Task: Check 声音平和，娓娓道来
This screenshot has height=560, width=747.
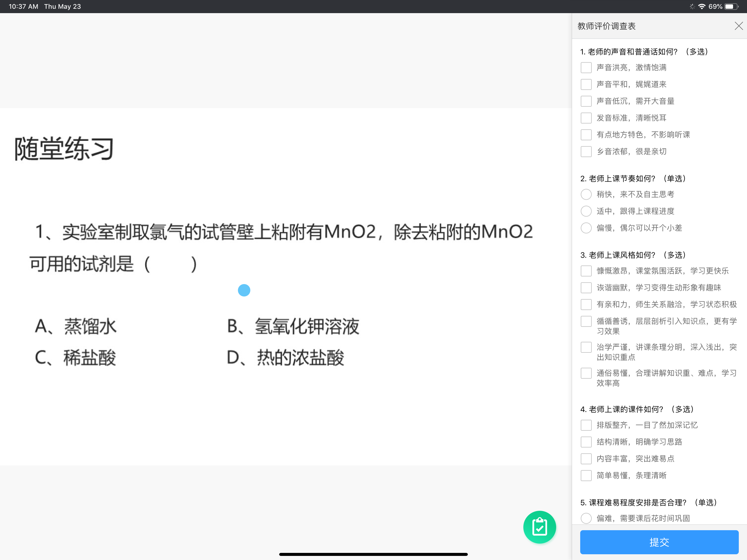Action: tap(586, 84)
